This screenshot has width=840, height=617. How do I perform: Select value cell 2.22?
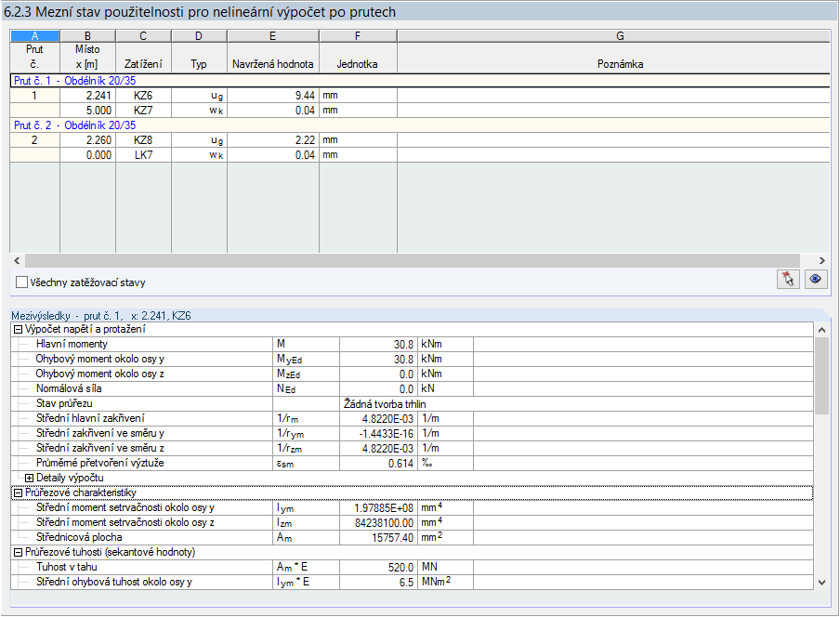(273, 140)
